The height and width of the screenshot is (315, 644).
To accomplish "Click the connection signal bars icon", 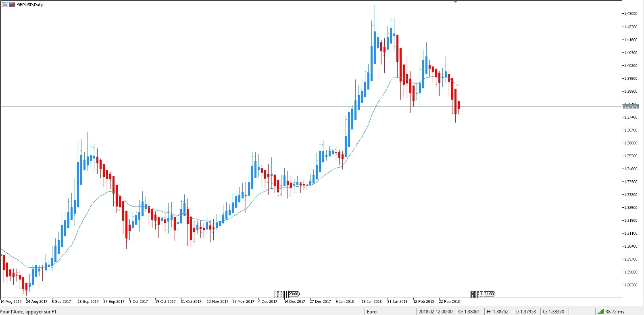I will click(600, 311).
